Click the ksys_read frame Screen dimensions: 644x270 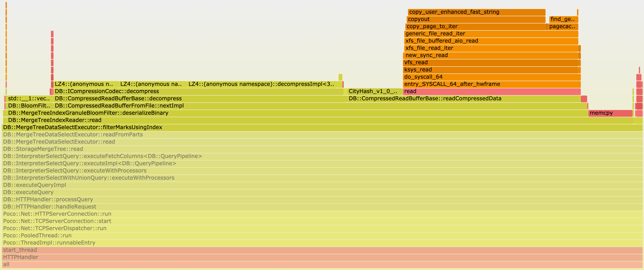coord(491,70)
